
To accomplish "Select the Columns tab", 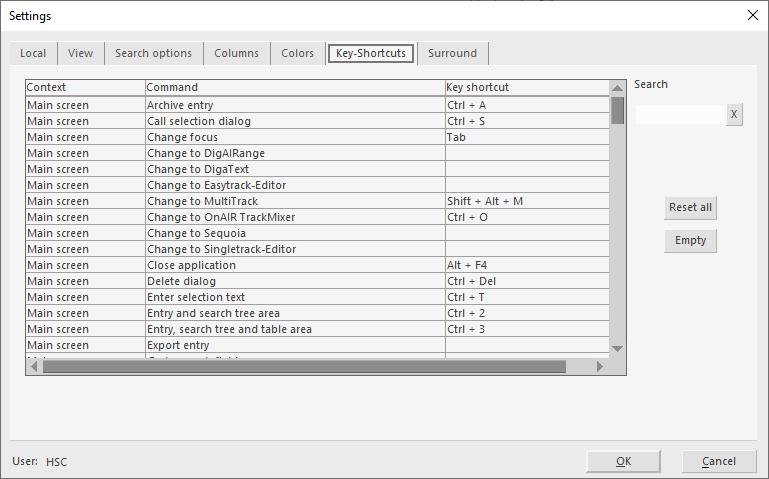I will 236,53.
